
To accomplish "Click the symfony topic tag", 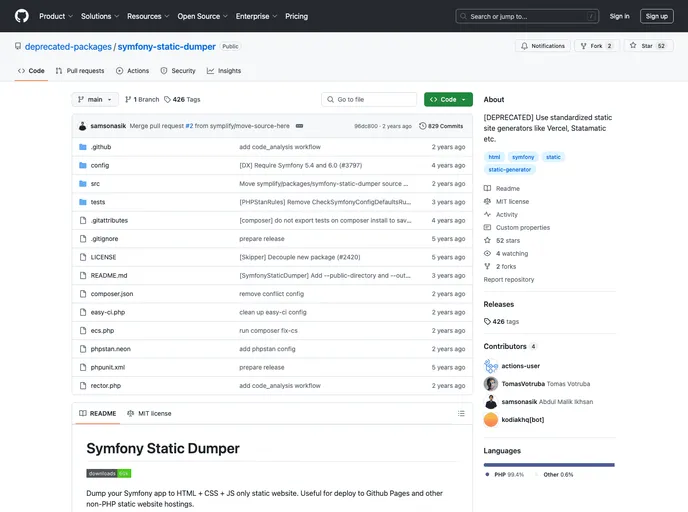I will tap(523, 157).
